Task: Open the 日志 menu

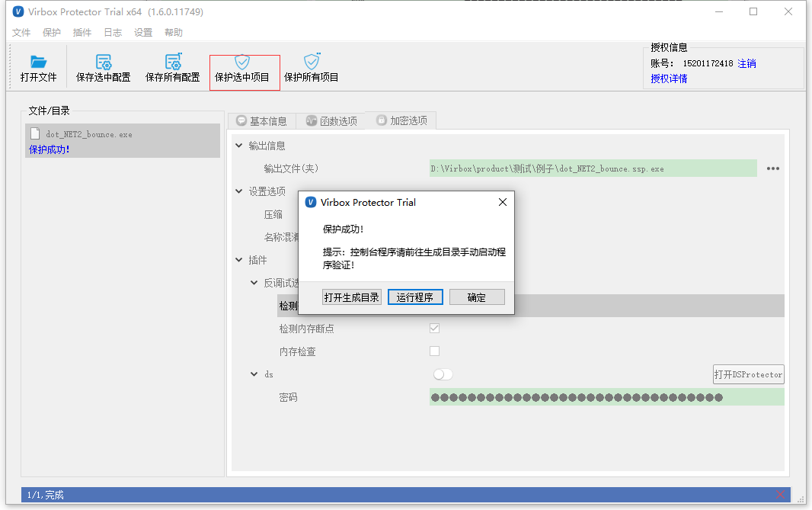Action: pos(113,33)
